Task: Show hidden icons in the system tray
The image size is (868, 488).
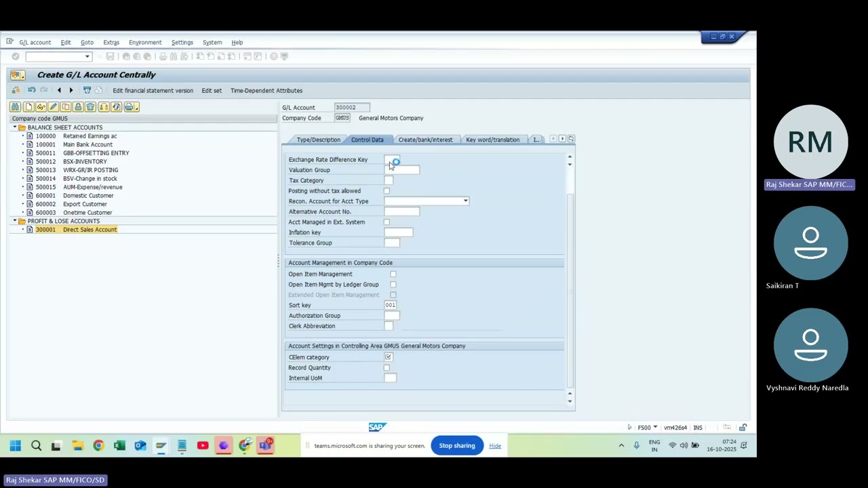Action: (x=620, y=445)
